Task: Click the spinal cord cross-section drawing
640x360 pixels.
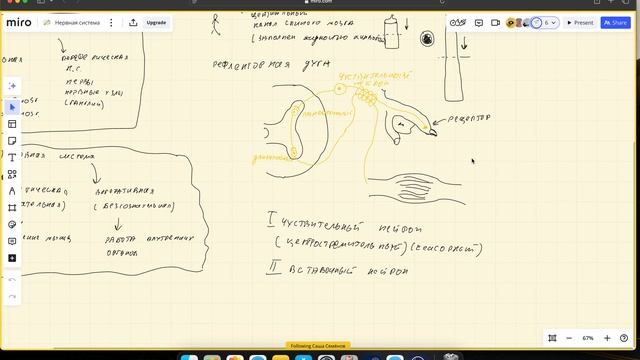Action: tap(296, 131)
